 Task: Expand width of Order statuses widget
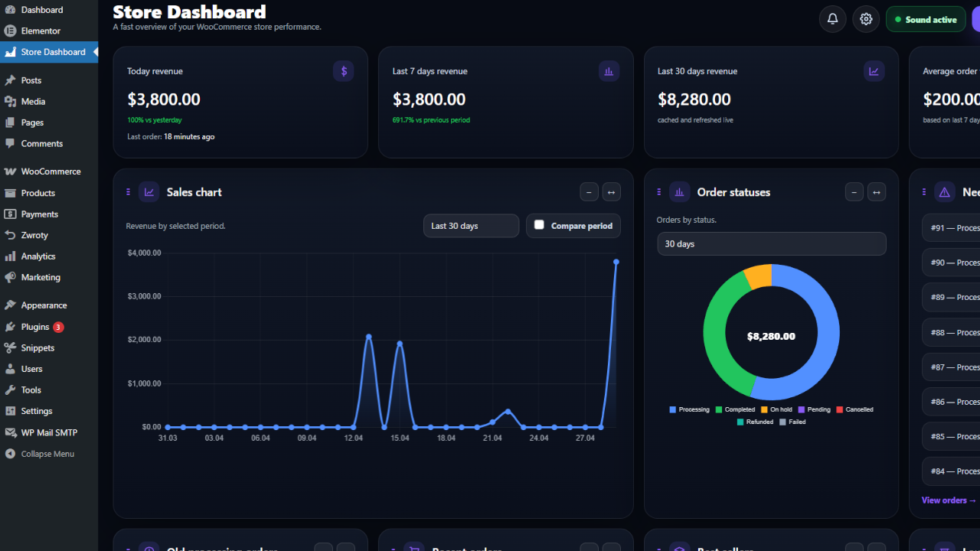pos(876,192)
